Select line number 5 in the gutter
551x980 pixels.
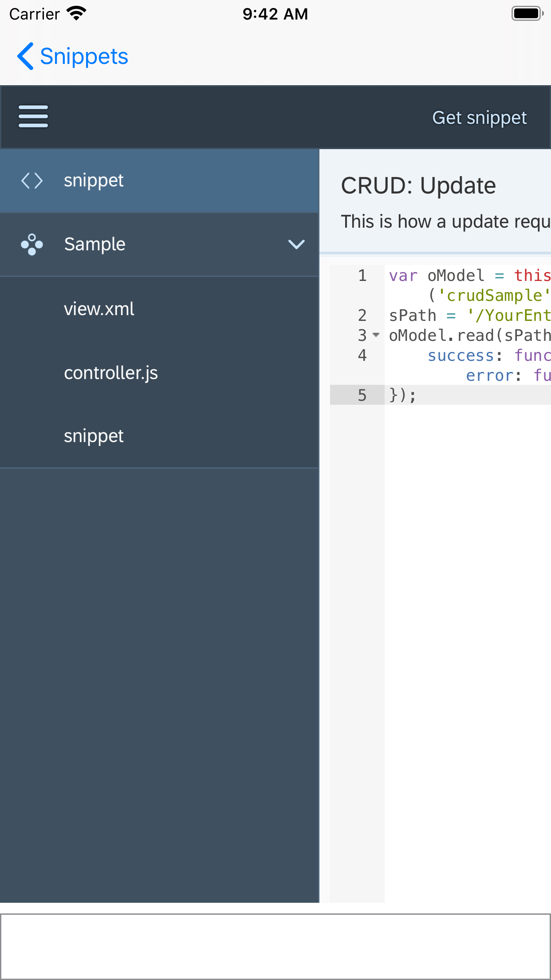pos(362,395)
